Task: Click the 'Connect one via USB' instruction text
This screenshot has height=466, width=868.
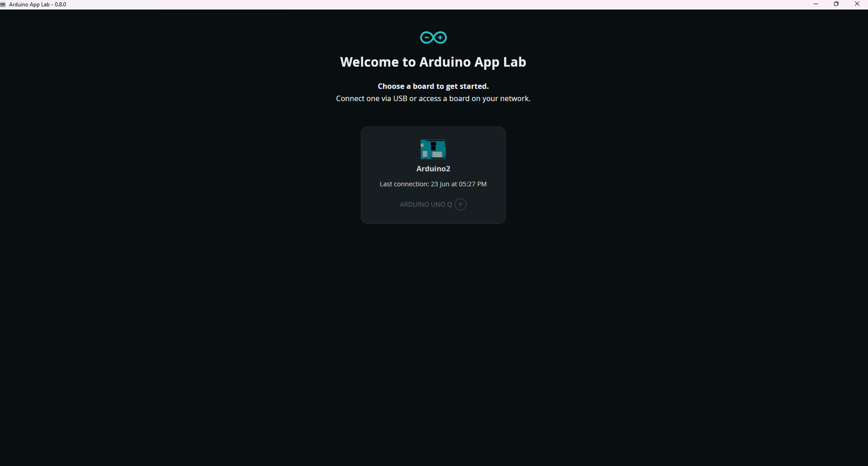Action: click(x=433, y=98)
